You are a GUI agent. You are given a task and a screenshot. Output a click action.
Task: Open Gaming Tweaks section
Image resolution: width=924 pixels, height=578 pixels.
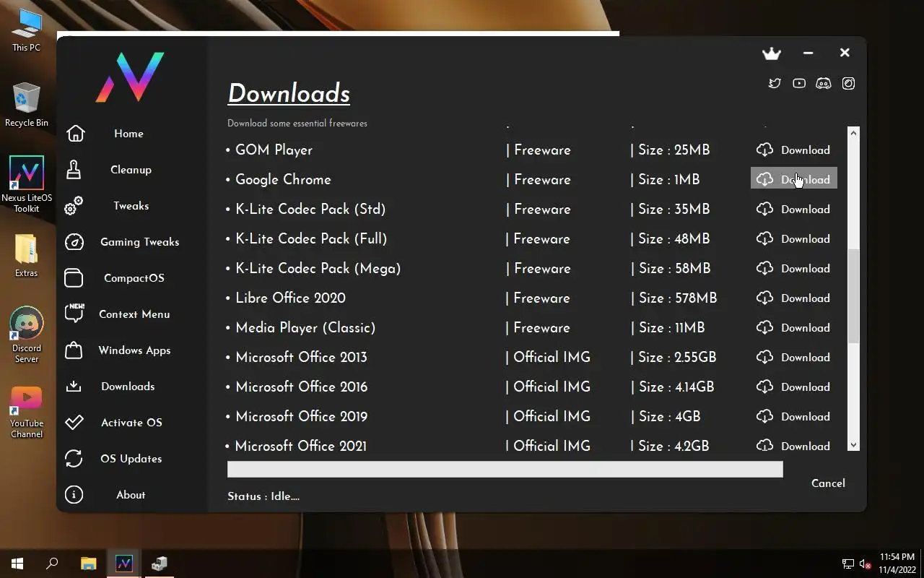139,242
